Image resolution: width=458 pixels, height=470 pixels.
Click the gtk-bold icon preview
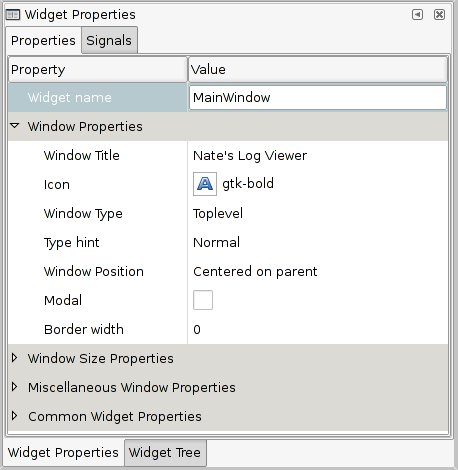pos(205,184)
